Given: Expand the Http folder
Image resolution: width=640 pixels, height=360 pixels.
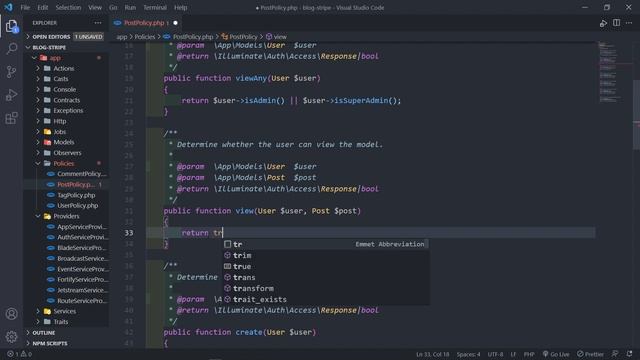Looking at the screenshot, I should point(65,121).
